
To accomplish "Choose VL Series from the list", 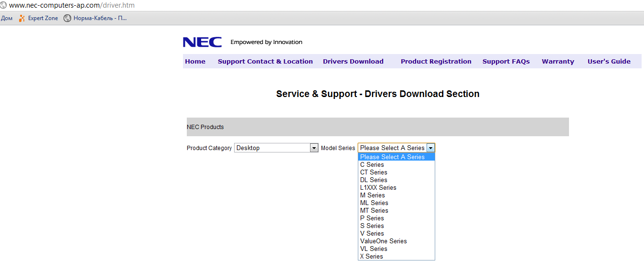I will 397,249.
